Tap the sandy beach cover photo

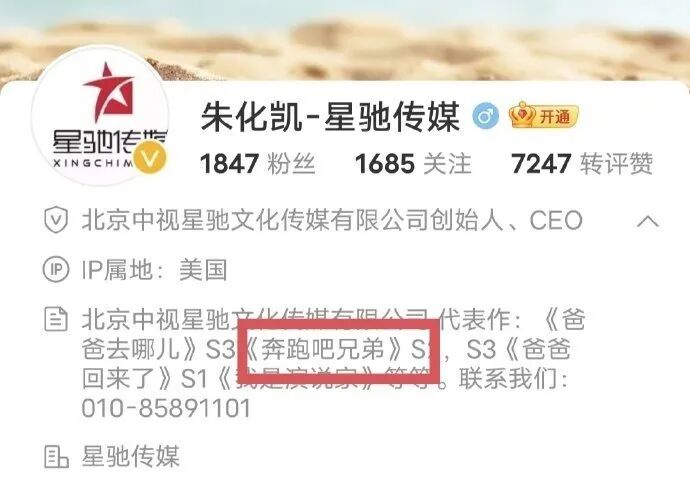point(345,40)
